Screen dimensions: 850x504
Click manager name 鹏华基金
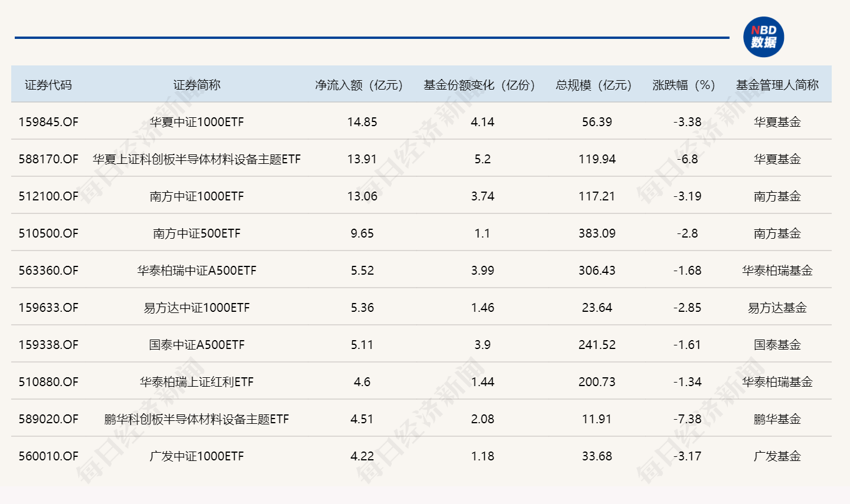777,419
